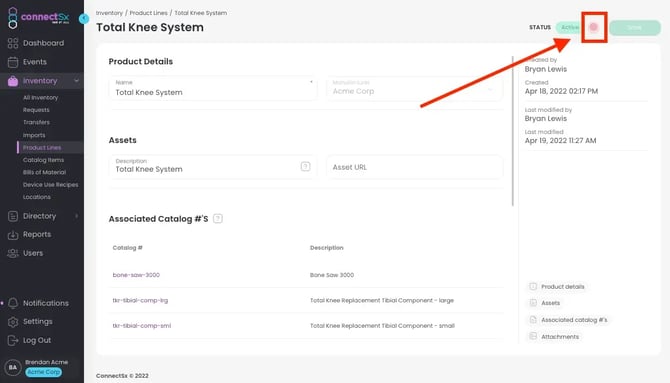Open the Dashboard page
This screenshot has height=383, width=670.
[x=43, y=43]
